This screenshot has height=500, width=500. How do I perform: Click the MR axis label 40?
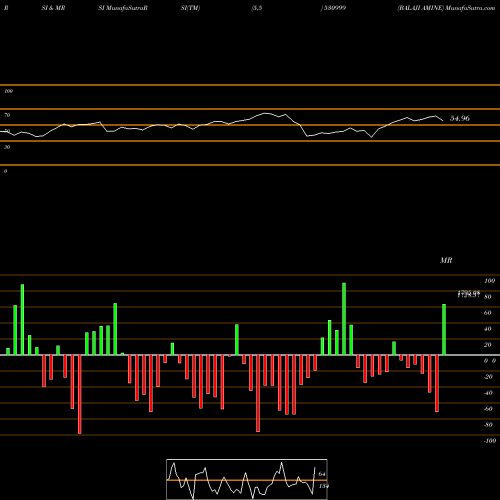tap(488, 329)
